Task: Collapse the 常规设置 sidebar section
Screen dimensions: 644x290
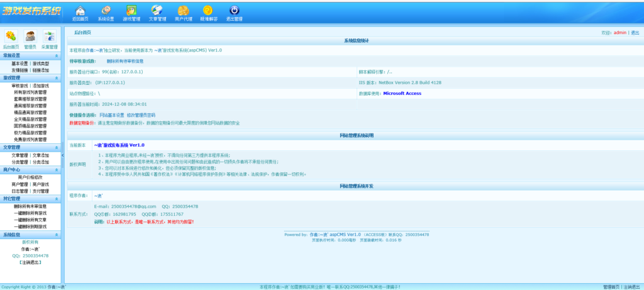Action: coord(56,56)
